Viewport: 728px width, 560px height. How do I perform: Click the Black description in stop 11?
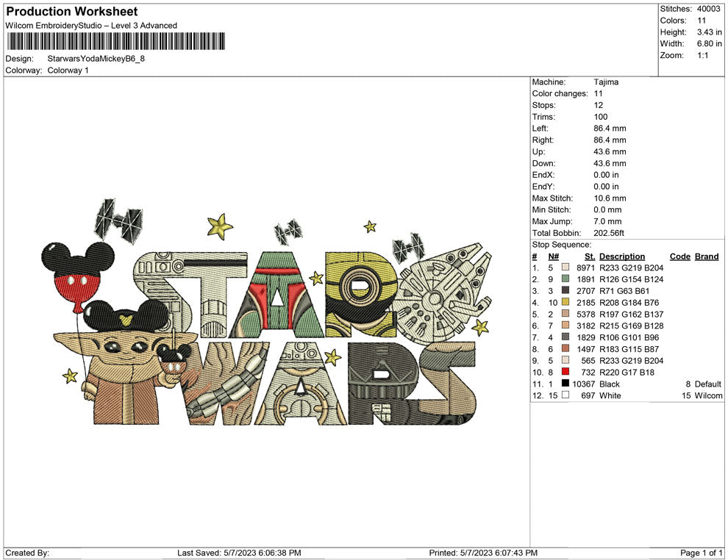610,384
